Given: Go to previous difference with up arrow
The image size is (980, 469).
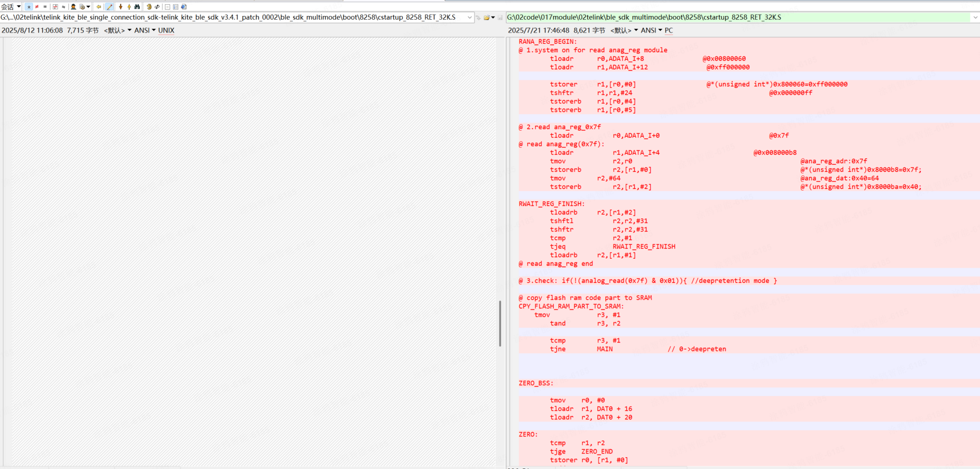Looking at the screenshot, I should [x=129, y=7].
